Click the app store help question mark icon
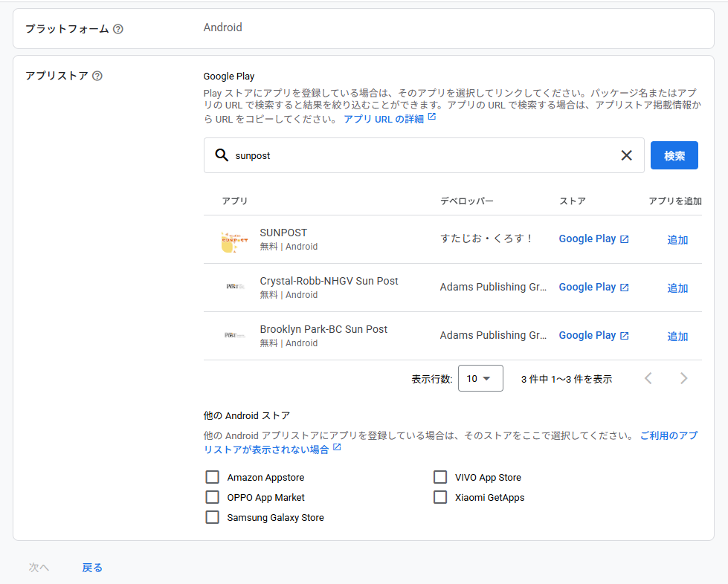 97,76
